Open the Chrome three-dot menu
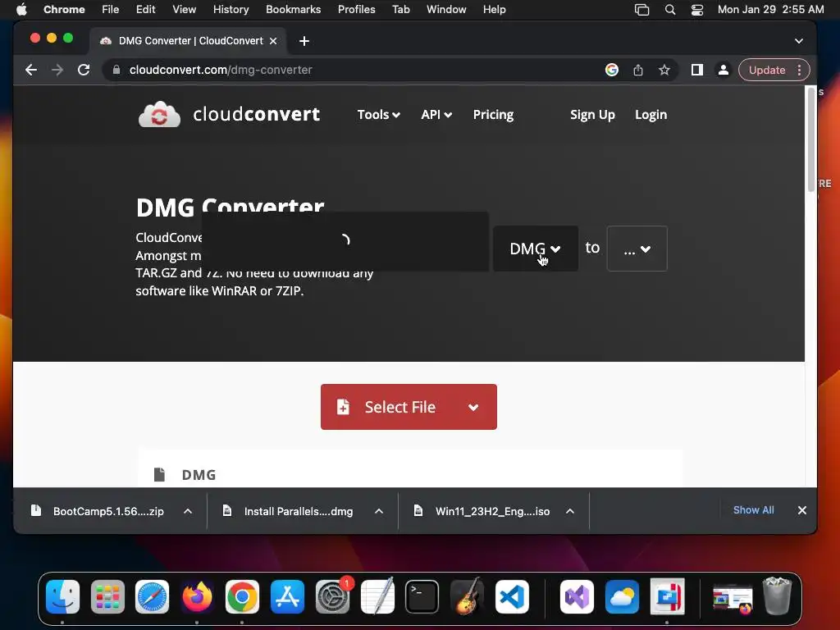 [799, 70]
